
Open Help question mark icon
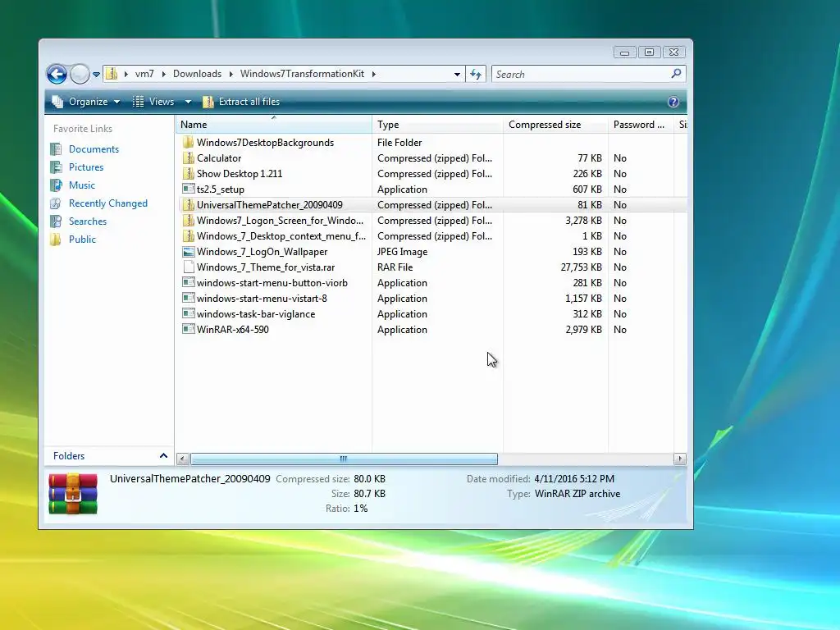coord(673,102)
